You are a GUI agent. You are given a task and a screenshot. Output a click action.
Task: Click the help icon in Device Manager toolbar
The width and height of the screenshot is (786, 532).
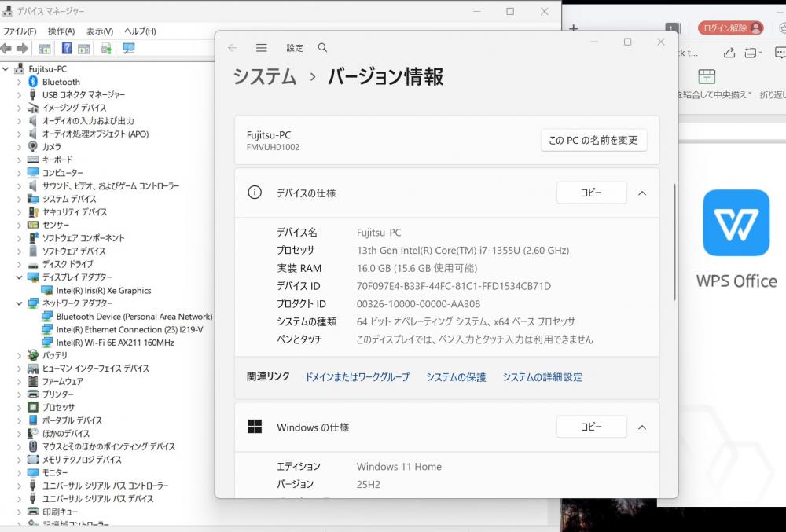click(66, 49)
